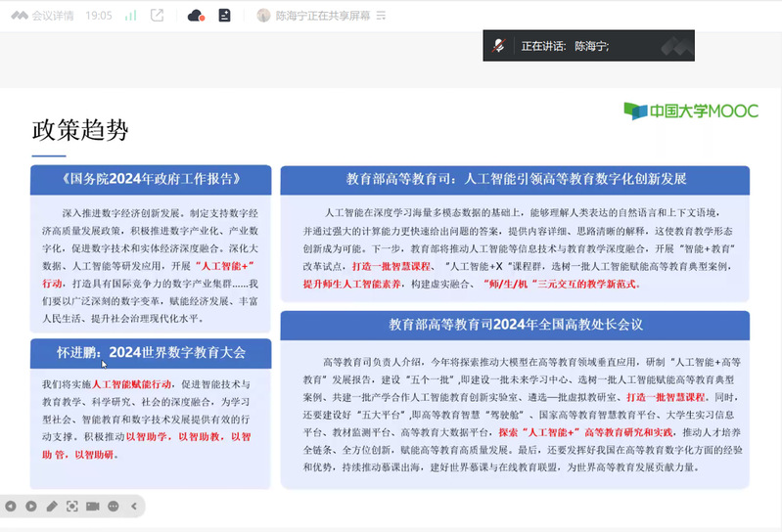782x532 pixels.
Task: Open the cloud recording icon
Action: tap(196, 16)
